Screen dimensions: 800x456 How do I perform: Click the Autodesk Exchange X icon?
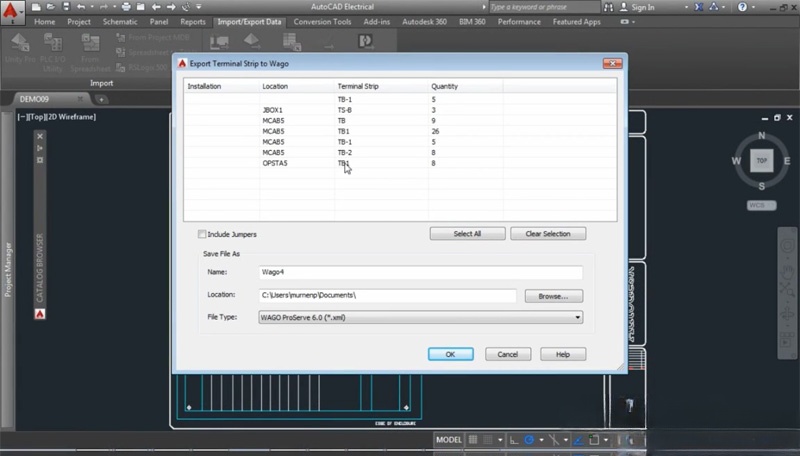pos(698,7)
